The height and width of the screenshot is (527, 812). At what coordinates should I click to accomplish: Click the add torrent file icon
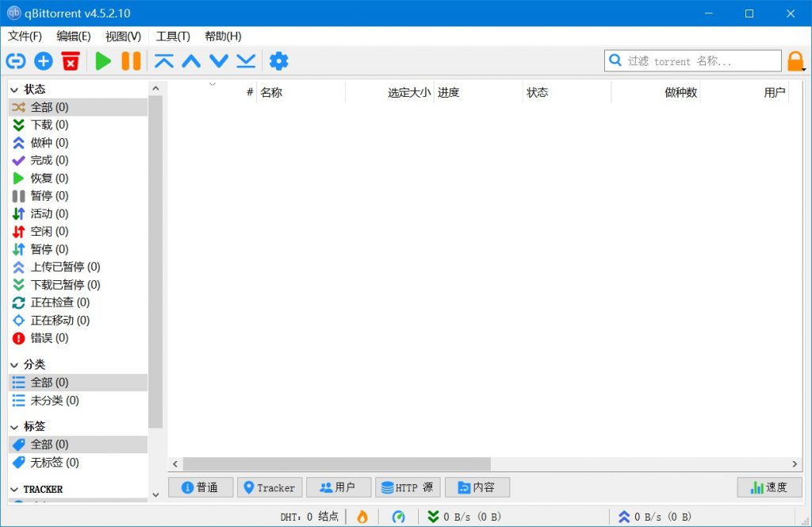pos(43,60)
